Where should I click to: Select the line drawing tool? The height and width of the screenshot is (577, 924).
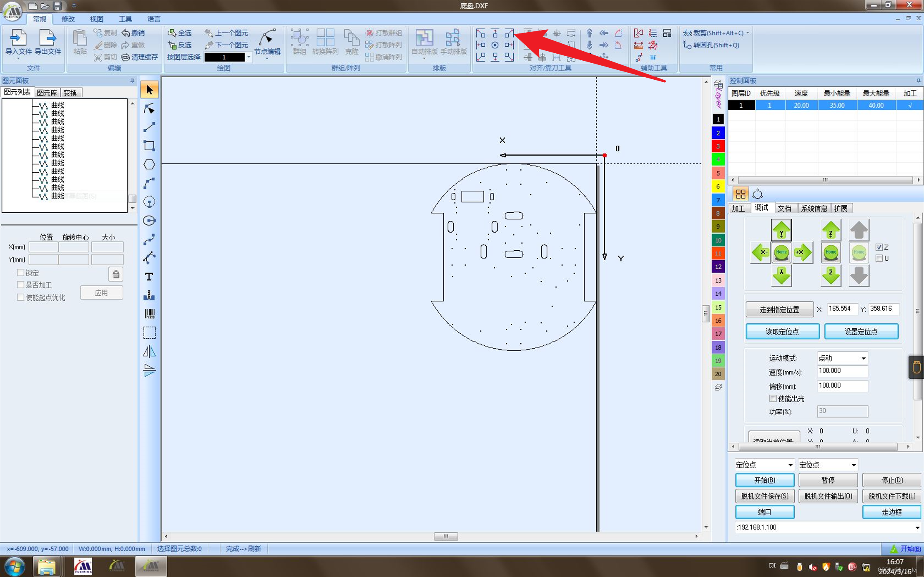(x=149, y=127)
